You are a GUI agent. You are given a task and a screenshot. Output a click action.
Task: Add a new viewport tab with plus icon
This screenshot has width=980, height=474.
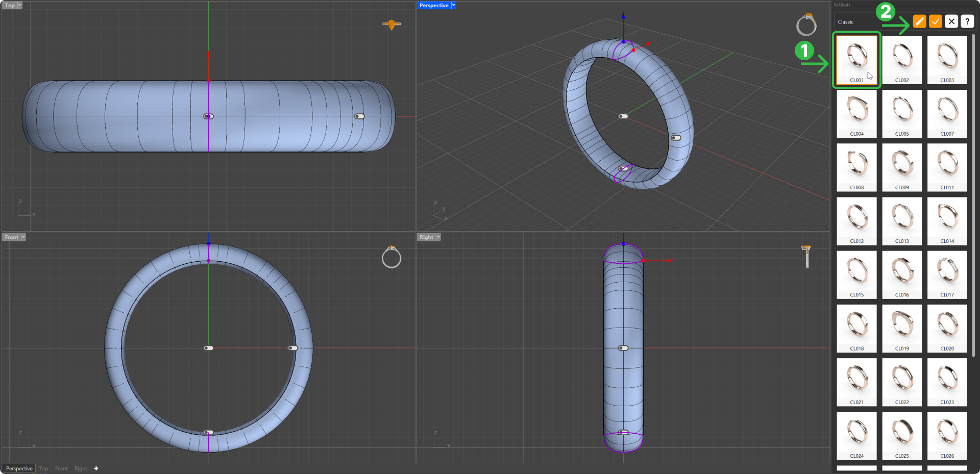click(x=96, y=468)
